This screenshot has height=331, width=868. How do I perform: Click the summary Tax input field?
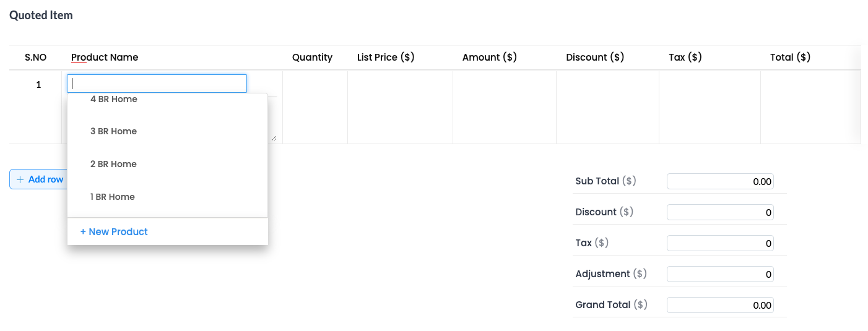click(720, 244)
